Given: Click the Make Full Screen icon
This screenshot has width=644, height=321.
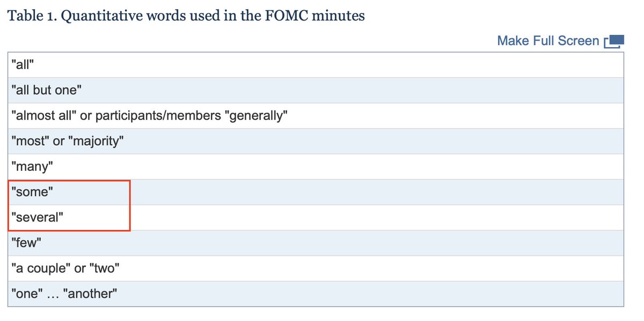Looking at the screenshot, I should (614, 41).
